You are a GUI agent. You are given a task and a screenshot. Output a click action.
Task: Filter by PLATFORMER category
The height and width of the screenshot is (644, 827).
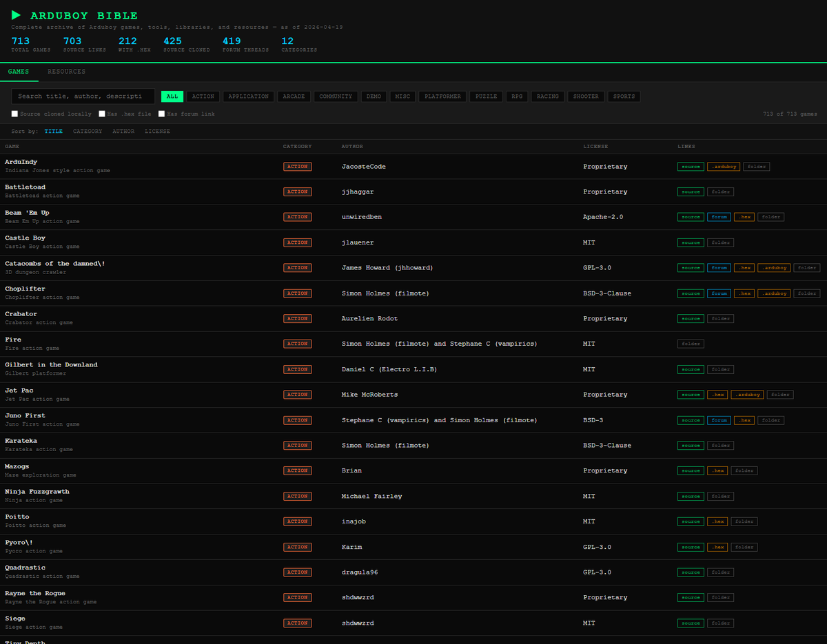pos(442,96)
